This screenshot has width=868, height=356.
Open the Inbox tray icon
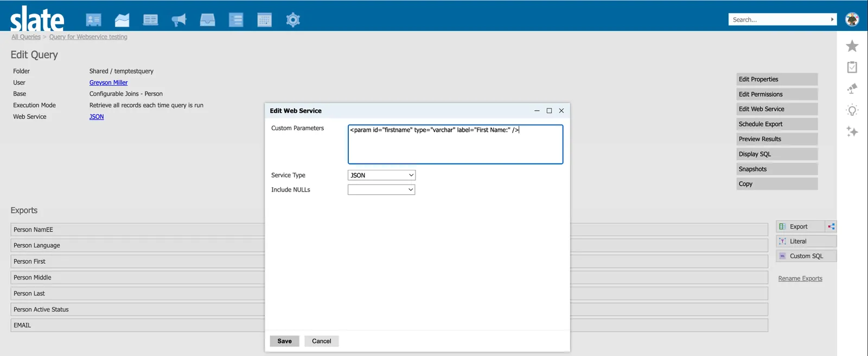[x=207, y=20]
